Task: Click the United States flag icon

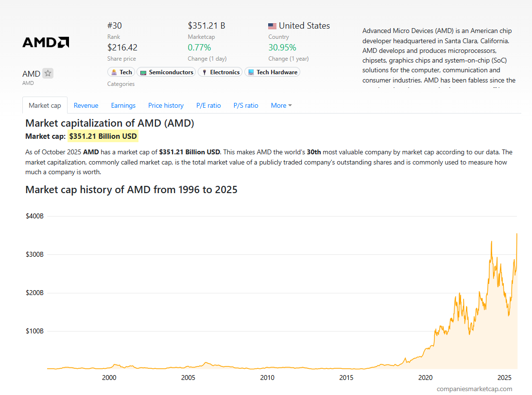Action: pos(273,26)
